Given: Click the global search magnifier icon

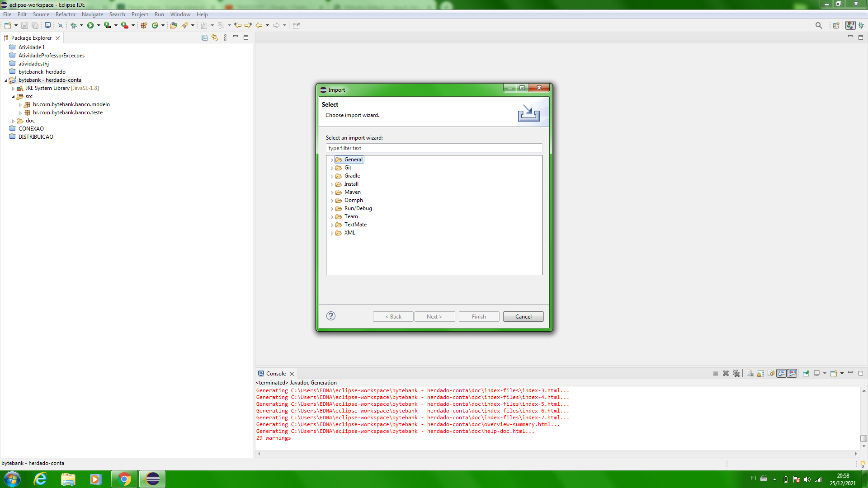Looking at the screenshot, I should (x=819, y=25).
